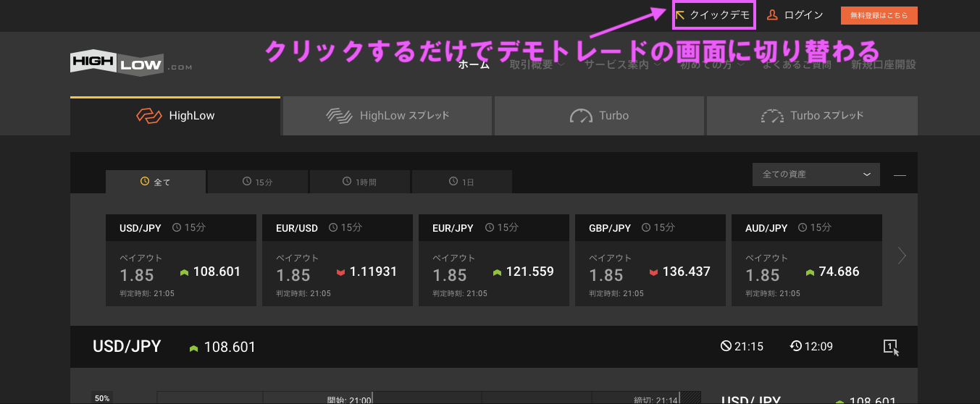Switch to HighLow スプレッド tab
The width and height of the screenshot is (980, 404).
point(388,116)
